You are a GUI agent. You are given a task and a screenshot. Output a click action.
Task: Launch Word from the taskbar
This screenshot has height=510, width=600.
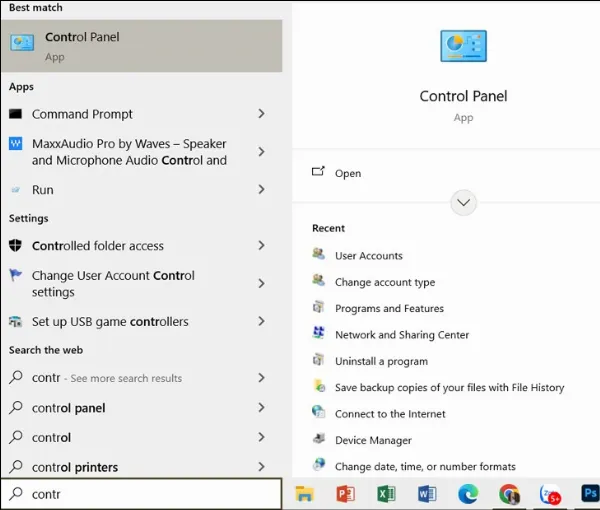tap(427, 493)
